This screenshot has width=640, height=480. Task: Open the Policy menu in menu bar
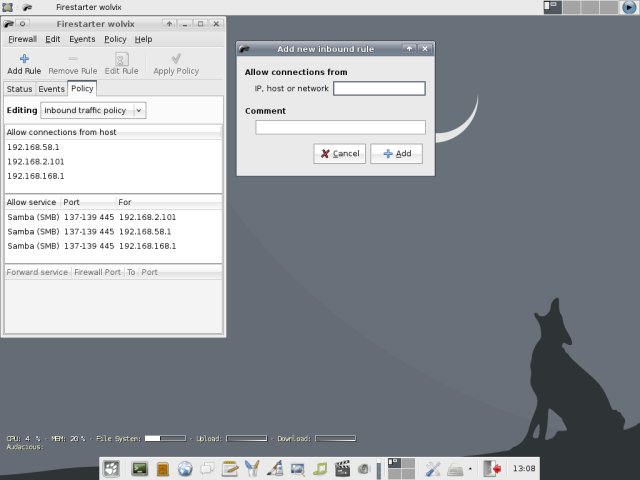pos(115,39)
